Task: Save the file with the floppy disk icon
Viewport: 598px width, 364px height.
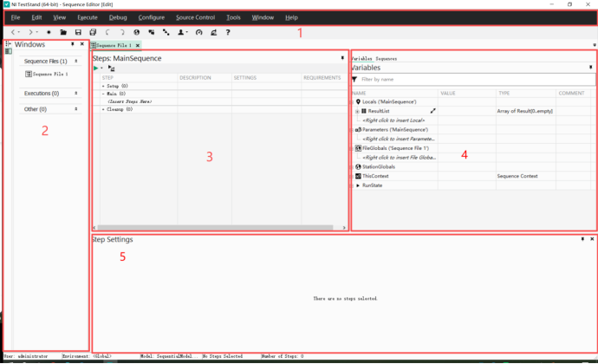Action: coord(78,32)
